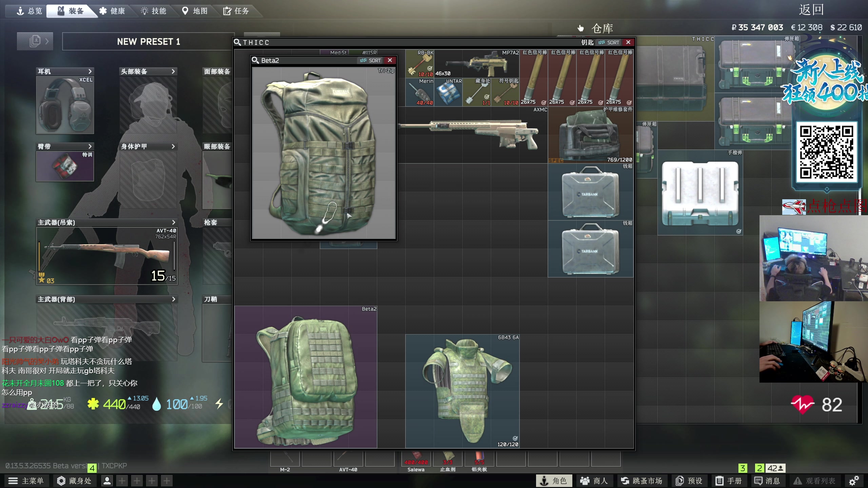868x488 pixels.
Task: Go to the 藏身处 hideout
Action: coord(75,481)
